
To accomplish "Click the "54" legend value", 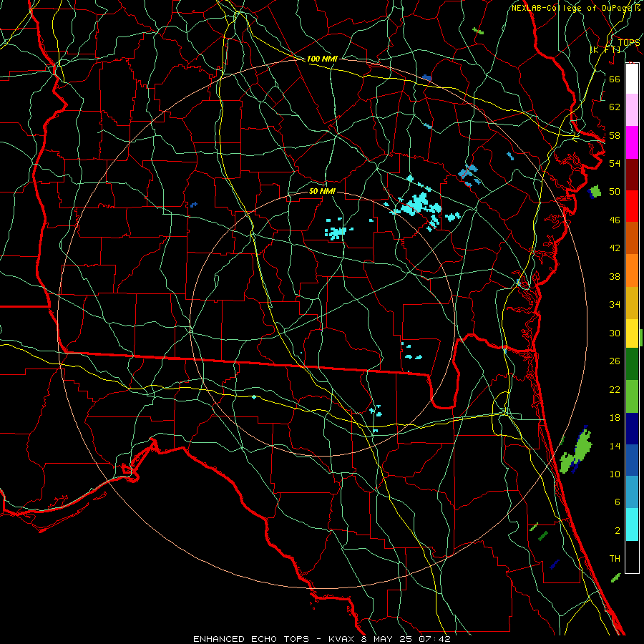I will 615,163.
